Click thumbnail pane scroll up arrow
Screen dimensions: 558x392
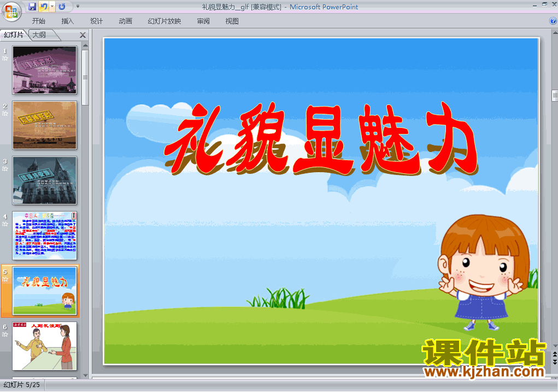click(x=85, y=45)
